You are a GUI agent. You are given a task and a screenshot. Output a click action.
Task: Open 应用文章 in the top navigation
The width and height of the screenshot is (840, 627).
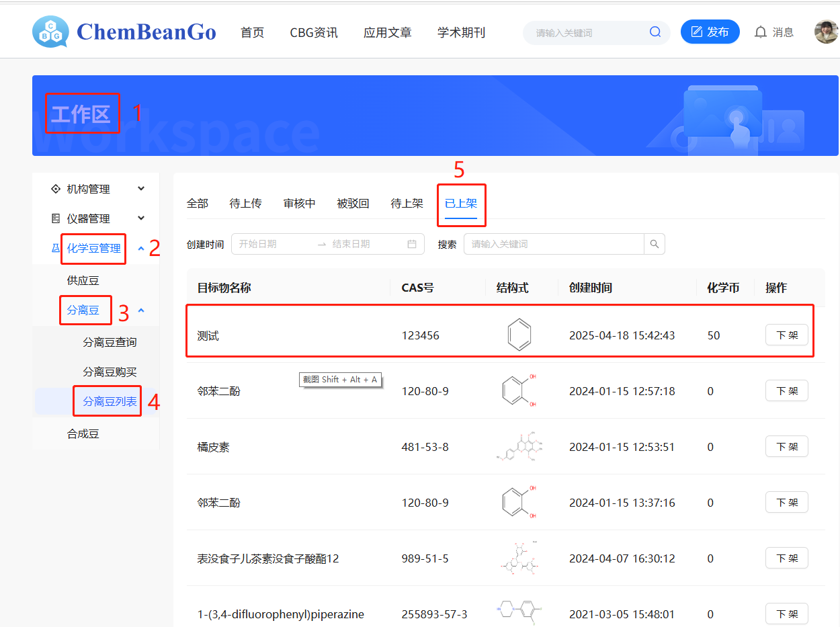tap(387, 32)
